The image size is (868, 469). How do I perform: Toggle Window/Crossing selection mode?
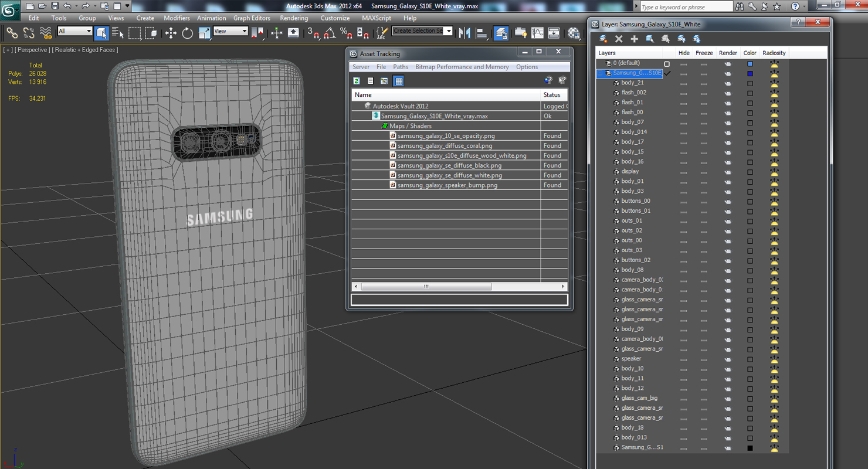151,33
